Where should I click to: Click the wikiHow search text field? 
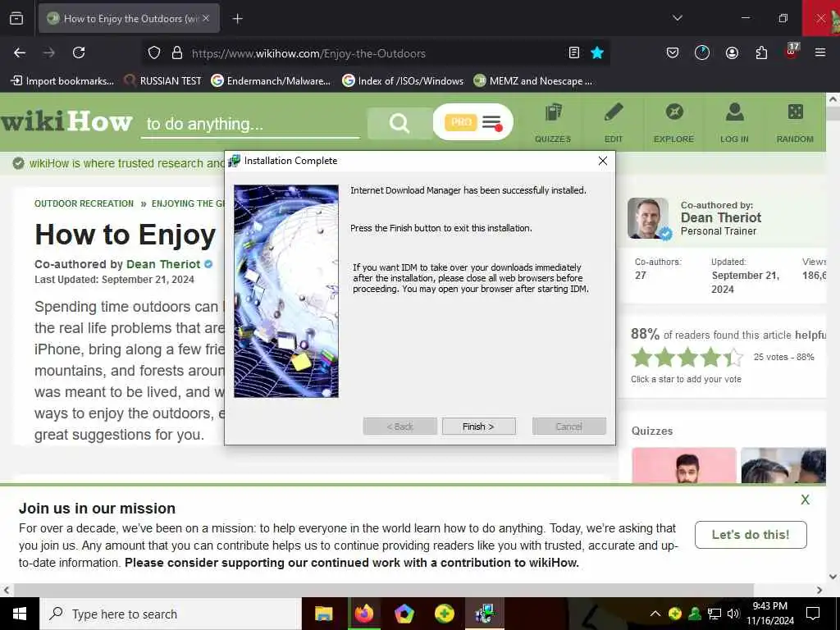pos(250,124)
